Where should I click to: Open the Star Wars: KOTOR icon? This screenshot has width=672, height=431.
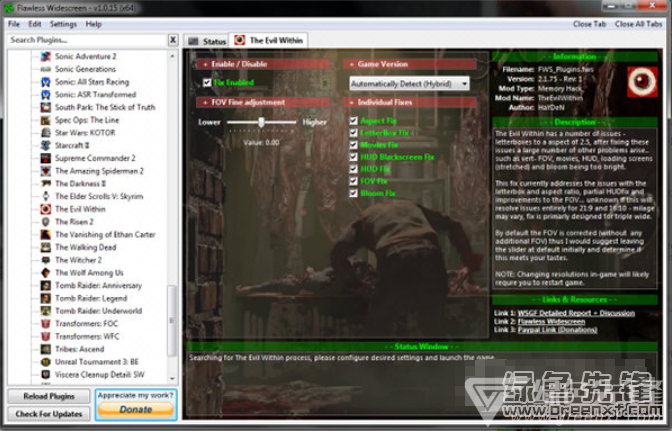[x=46, y=132]
